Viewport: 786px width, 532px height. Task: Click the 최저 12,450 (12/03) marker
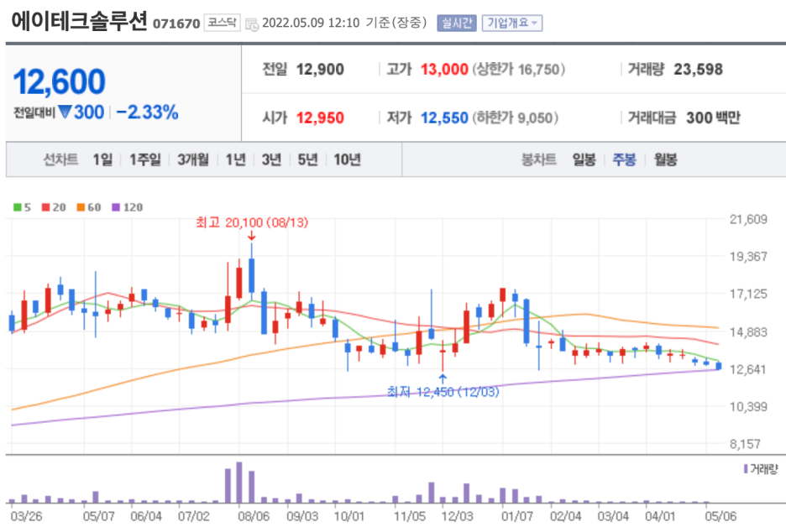443,392
